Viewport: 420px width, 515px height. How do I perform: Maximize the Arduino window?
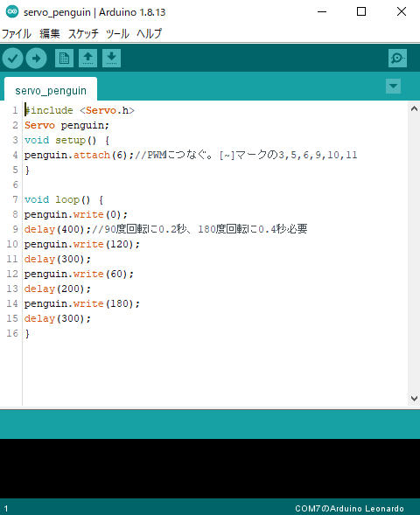pos(361,12)
